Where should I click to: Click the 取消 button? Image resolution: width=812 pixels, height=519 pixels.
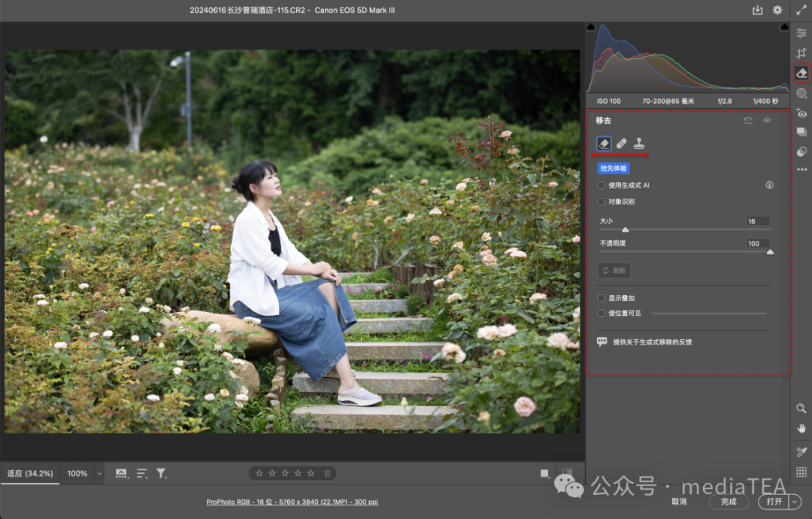pyautogui.click(x=679, y=502)
